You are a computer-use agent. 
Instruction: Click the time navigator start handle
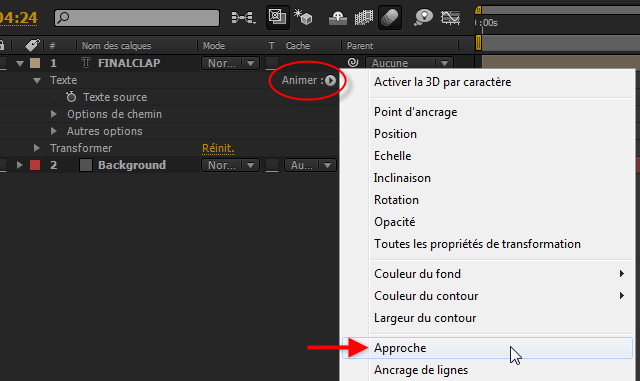pos(478,10)
